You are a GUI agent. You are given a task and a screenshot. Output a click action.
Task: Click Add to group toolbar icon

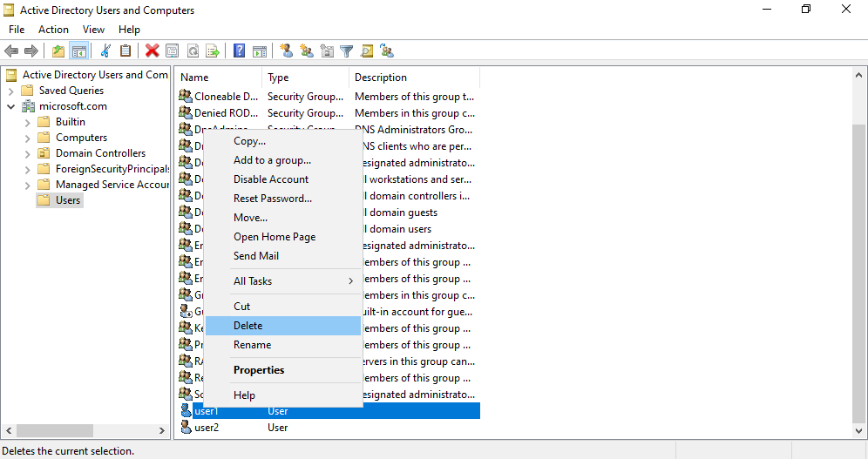[x=387, y=51]
